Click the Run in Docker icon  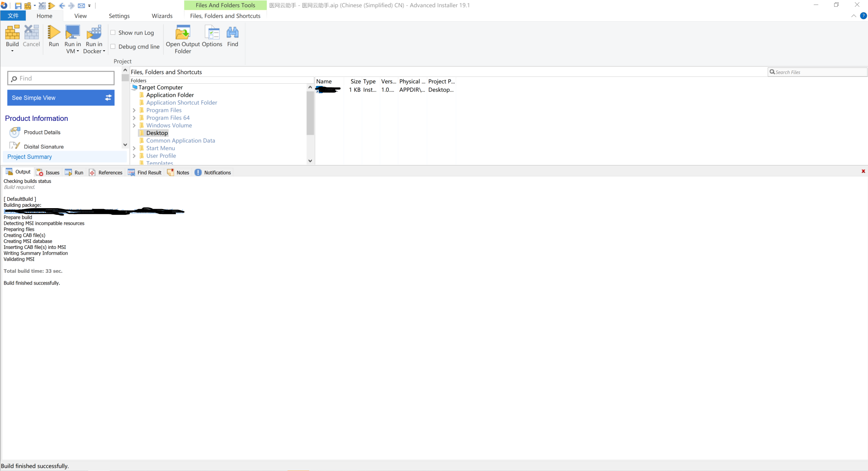pyautogui.click(x=94, y=33)
